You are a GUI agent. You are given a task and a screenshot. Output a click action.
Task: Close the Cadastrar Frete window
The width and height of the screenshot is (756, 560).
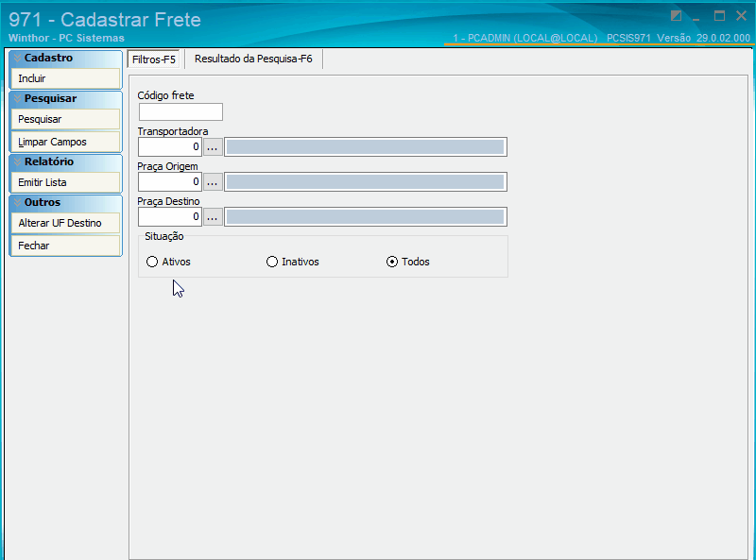(742, 16)
